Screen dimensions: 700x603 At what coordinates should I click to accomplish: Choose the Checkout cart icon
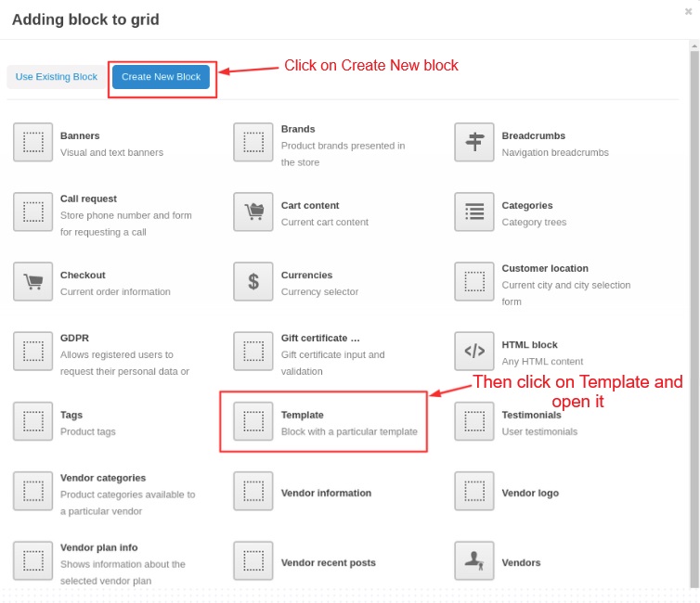pos(33,281)
